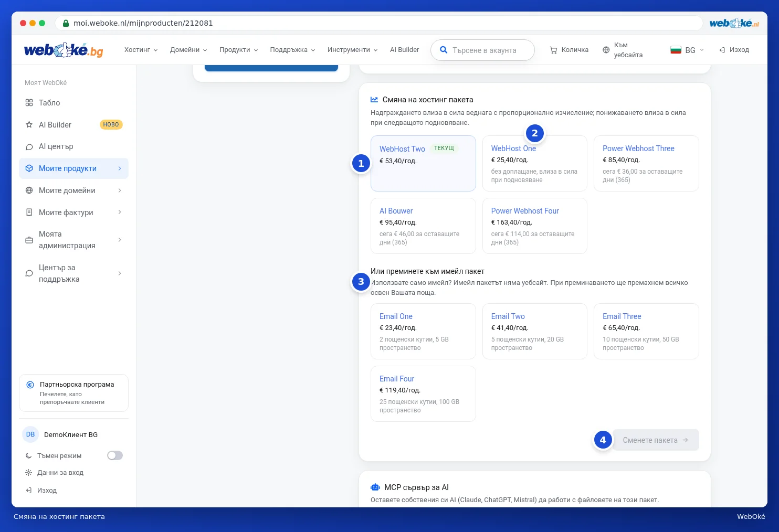Viewport: 779px width, 532px height.
Task: Click the Bulgarian flag icon
Action: [x=676, y=50]
